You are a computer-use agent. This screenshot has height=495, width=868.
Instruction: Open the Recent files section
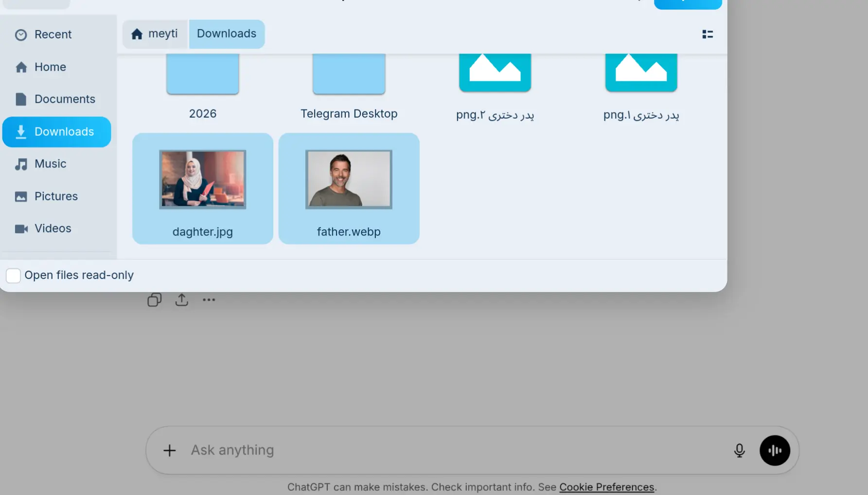[53, 34]
